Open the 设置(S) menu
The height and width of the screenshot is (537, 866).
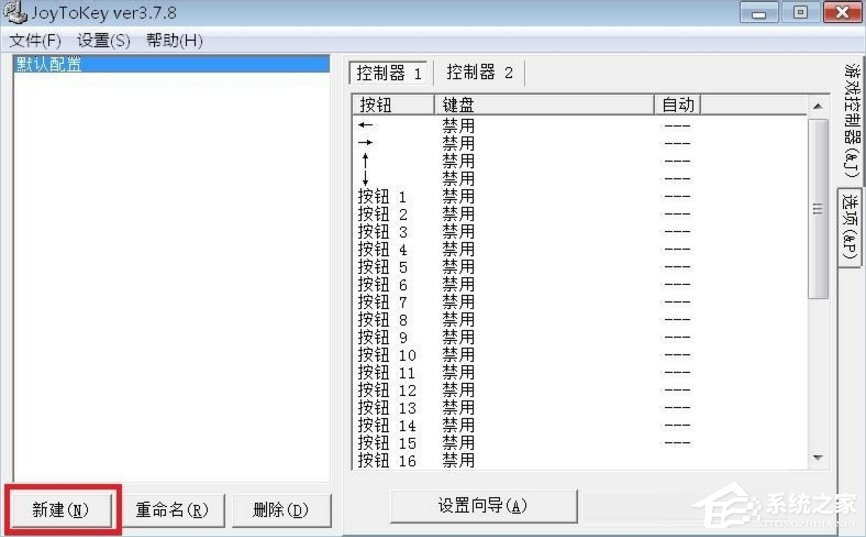[103, 40]
